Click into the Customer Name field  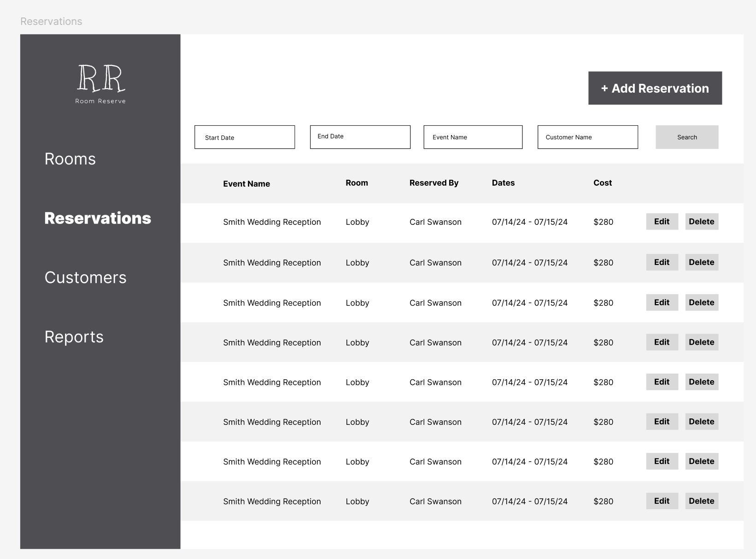click(587, 137)
